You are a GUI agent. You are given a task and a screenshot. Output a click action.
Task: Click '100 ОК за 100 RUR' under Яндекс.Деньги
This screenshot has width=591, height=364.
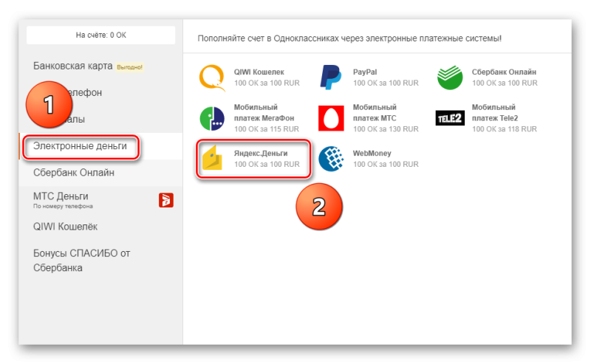(267, 165)
